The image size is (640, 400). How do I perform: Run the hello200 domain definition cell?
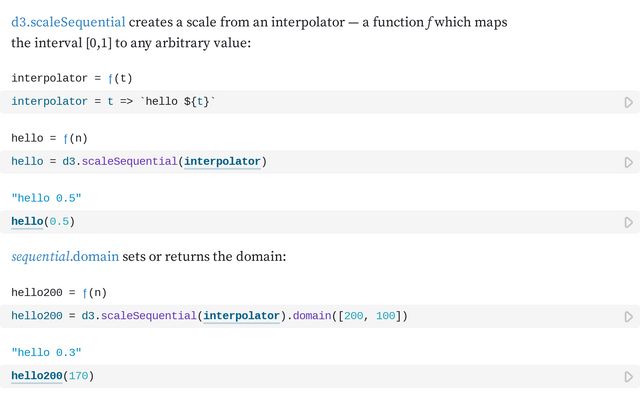(628, 317)
